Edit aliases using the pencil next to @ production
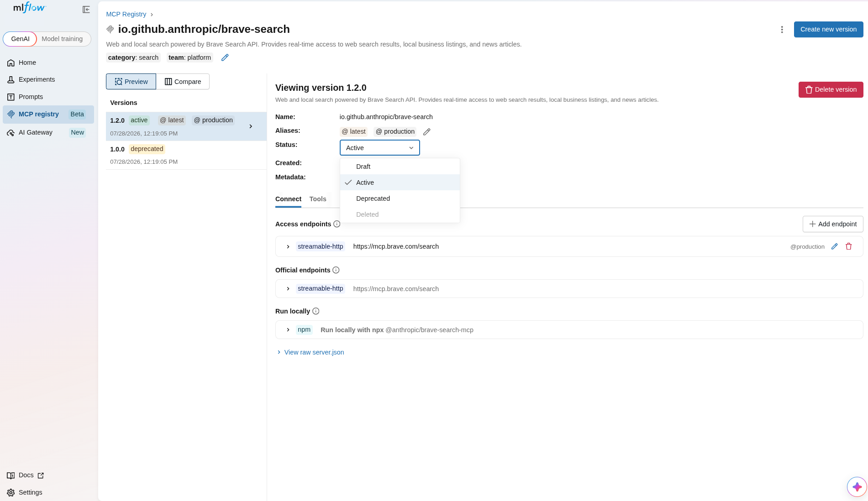Viewport: 868px width, 501px height. click(x=426, y=132)
